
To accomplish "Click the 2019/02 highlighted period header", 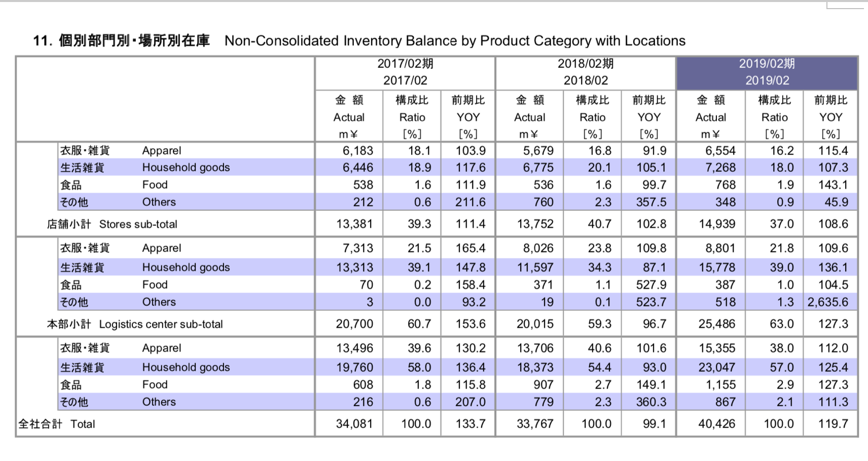I will 767,72.
